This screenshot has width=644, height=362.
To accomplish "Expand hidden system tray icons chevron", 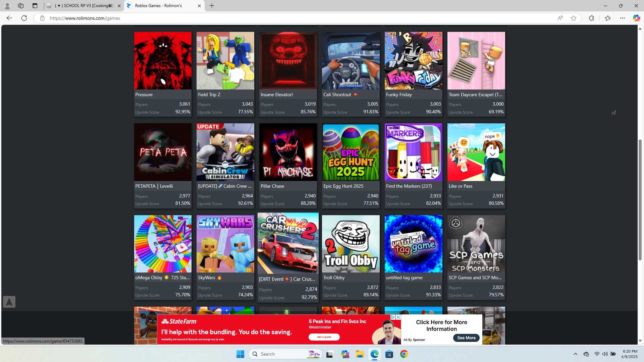I will [575, 354].
